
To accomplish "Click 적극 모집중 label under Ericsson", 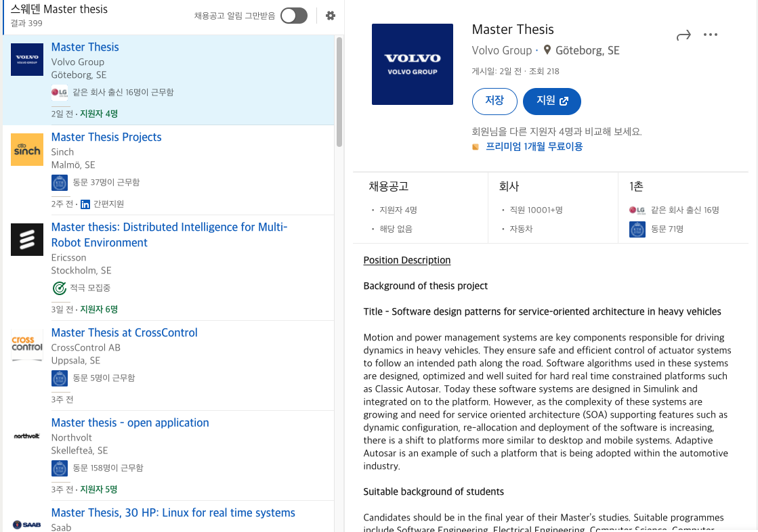I will [x=90, y=288].
